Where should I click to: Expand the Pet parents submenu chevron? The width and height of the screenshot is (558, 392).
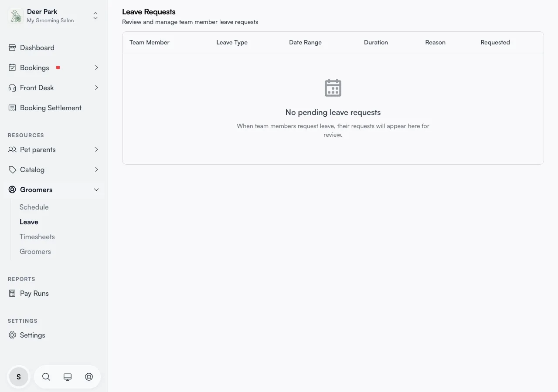(x=96, y=149)
